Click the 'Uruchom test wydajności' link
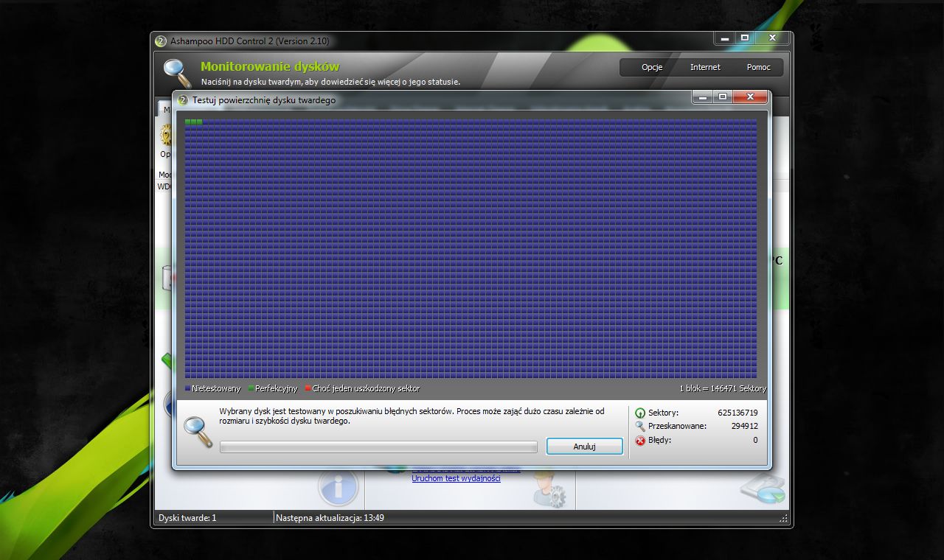The height and width of the screenshot is (560, 944). 456,478
